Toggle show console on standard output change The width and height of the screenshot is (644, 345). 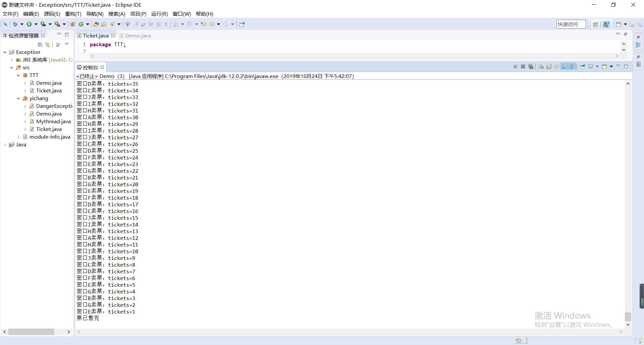(565, 66)
